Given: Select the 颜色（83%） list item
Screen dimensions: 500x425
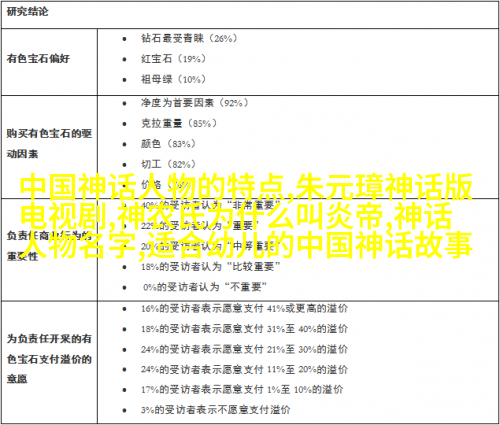Looking at the screenshot, I should pyautogui.click(x=168, y=144).
